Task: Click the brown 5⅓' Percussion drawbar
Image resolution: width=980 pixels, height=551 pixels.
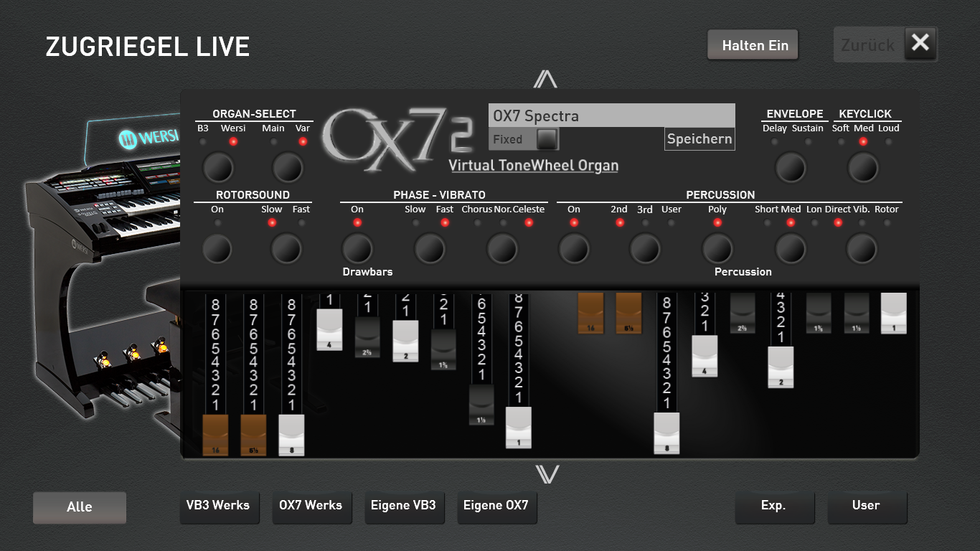Action: (x=629, y=313)
